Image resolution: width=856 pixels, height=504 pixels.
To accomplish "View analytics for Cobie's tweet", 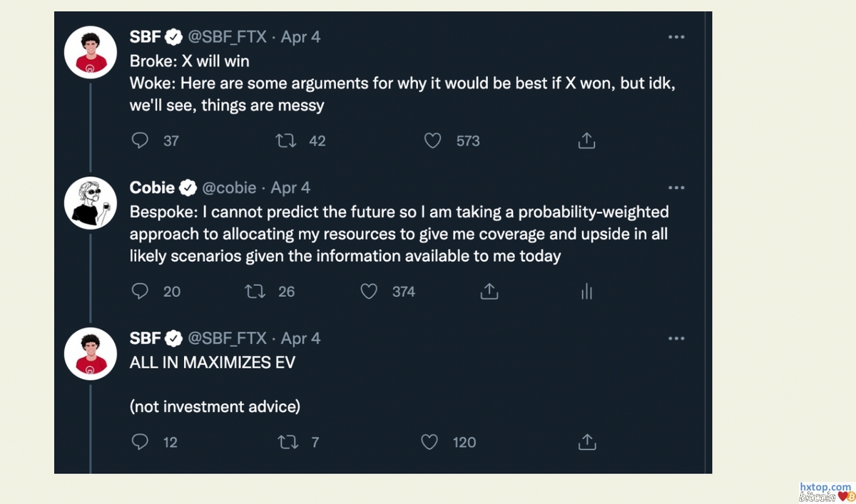I will [x=586, y=291].
